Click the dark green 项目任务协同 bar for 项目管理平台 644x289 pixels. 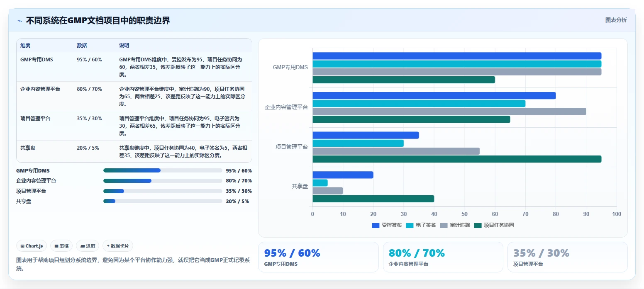tap(457, 159)
